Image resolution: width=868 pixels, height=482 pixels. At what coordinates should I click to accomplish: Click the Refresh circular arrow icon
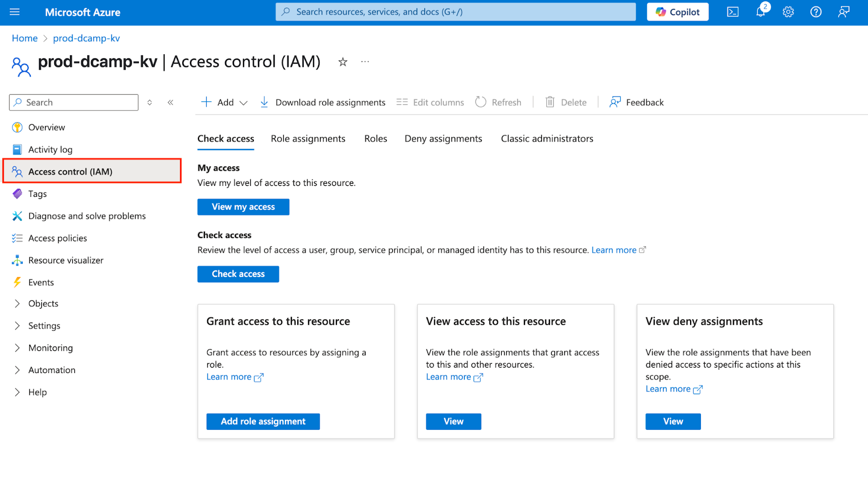[481, 102]
